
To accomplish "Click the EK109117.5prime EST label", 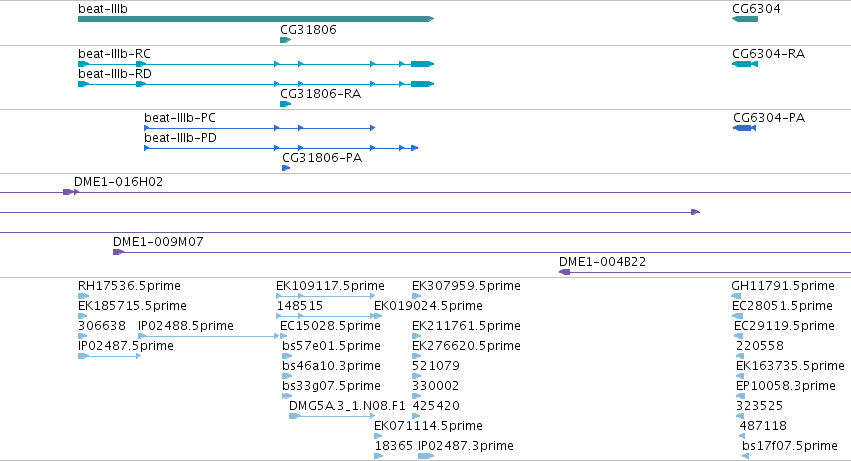I will tap(330, 286).
